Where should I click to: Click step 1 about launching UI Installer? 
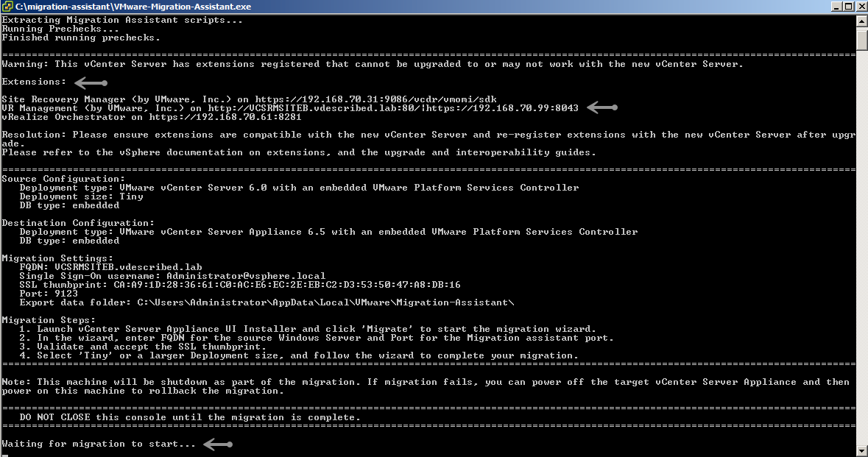308,330
